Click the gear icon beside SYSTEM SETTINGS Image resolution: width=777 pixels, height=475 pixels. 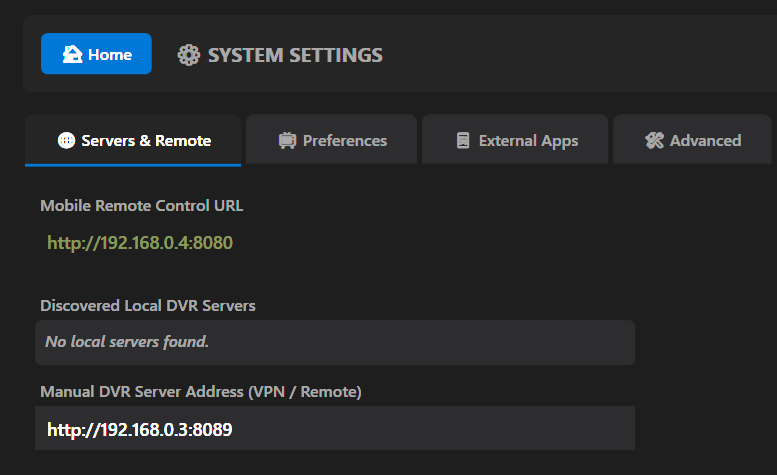[x=189, y=55]
